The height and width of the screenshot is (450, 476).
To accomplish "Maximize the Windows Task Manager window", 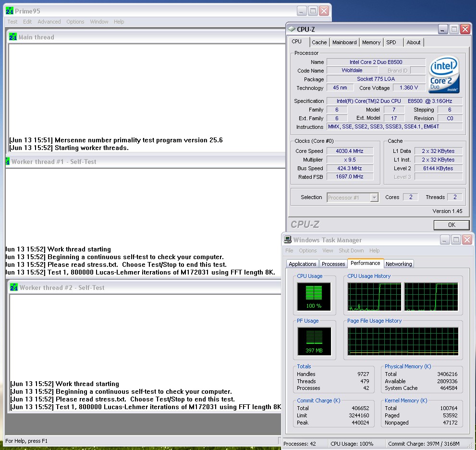I will 456,240.
